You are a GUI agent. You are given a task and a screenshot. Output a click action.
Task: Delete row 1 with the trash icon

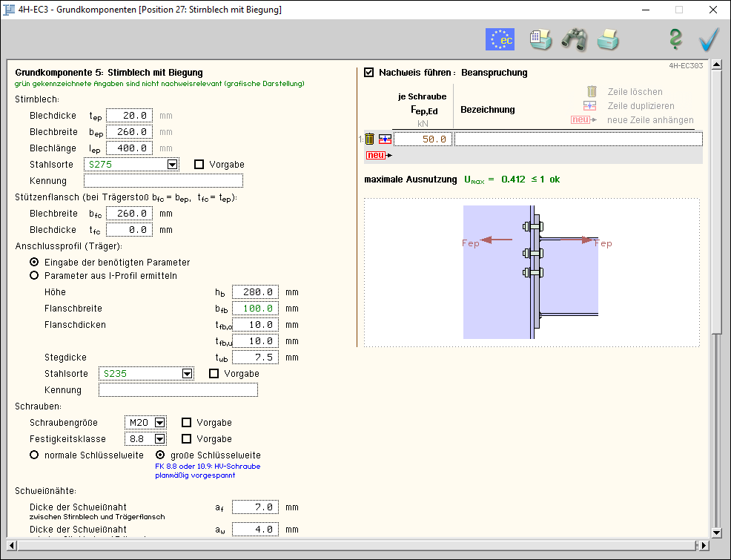tap(370, 139)
